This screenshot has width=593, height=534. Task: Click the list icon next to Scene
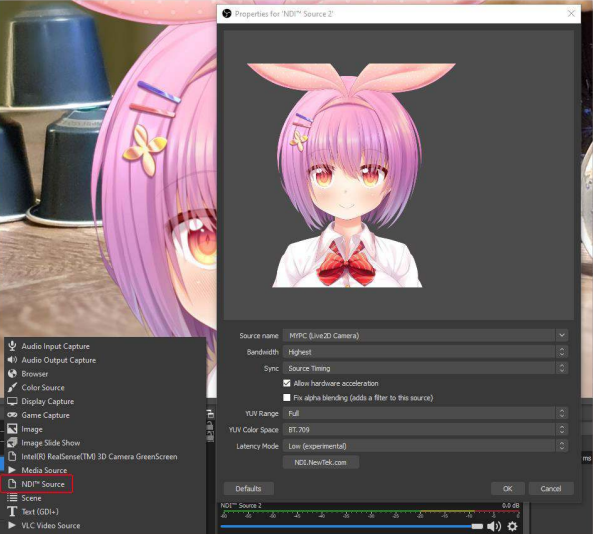(12, 497)
